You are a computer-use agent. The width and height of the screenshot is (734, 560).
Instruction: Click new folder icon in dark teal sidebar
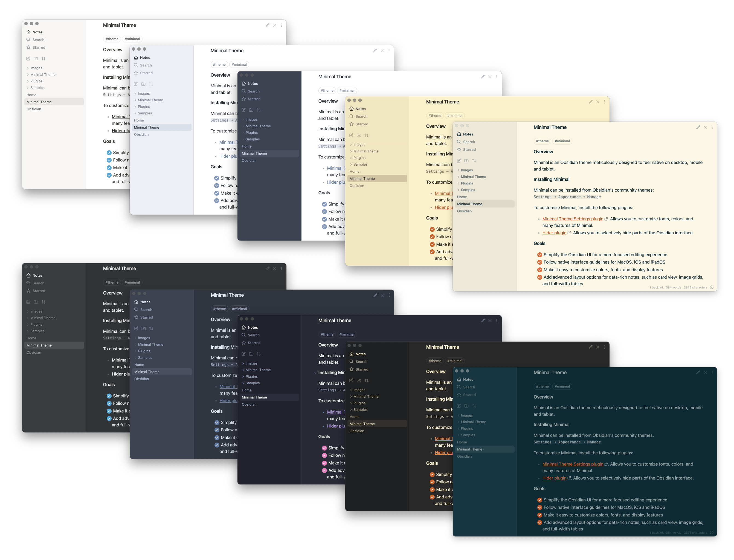(466, 406)
